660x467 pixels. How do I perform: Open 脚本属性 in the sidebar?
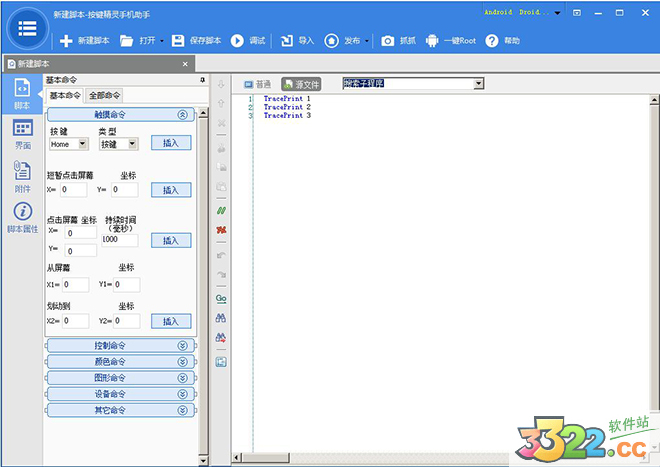coord(22,216)
